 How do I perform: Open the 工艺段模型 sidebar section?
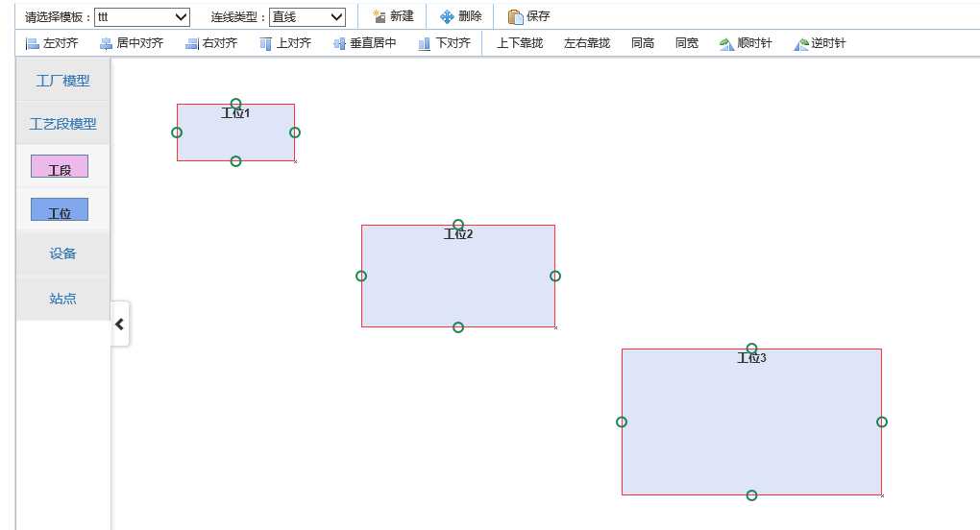[63, 124]
